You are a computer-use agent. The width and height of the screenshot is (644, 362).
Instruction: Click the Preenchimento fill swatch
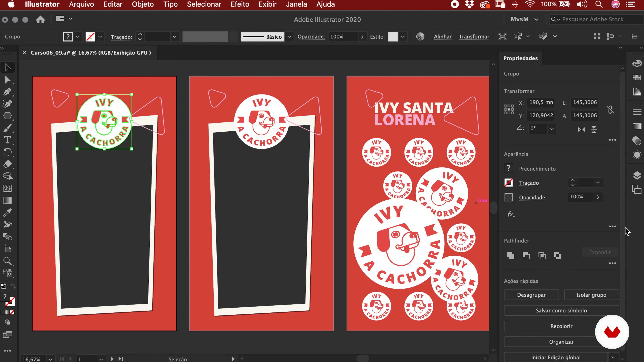[508, 168]
